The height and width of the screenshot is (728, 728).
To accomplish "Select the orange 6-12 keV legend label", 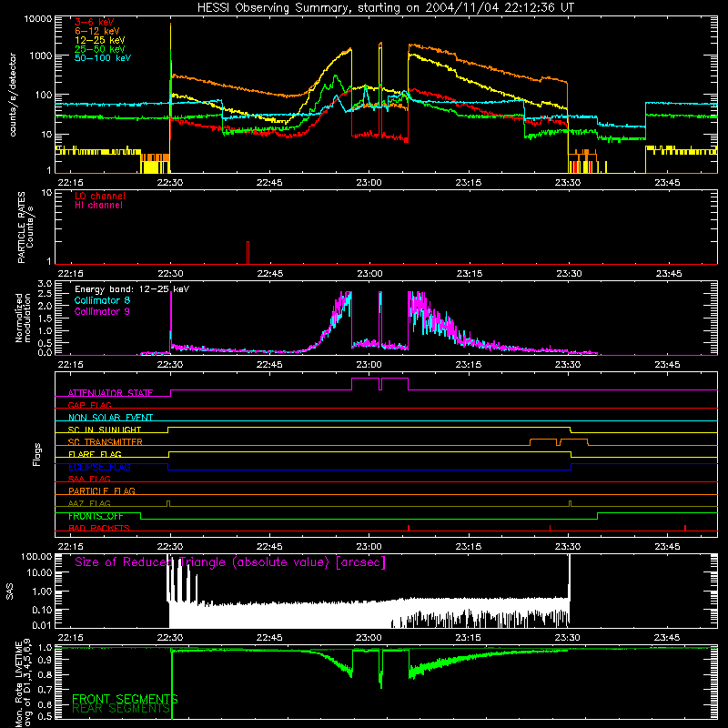I will point(96,31).
